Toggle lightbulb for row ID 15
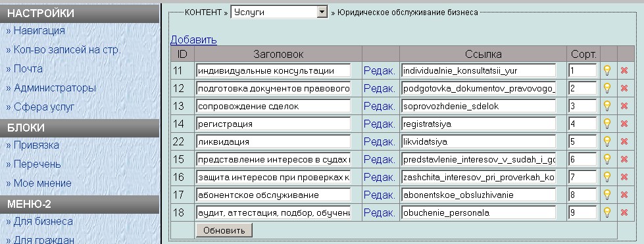Image resolution: width=644 pixels, height=244 pixels. [x=607, y=159]
